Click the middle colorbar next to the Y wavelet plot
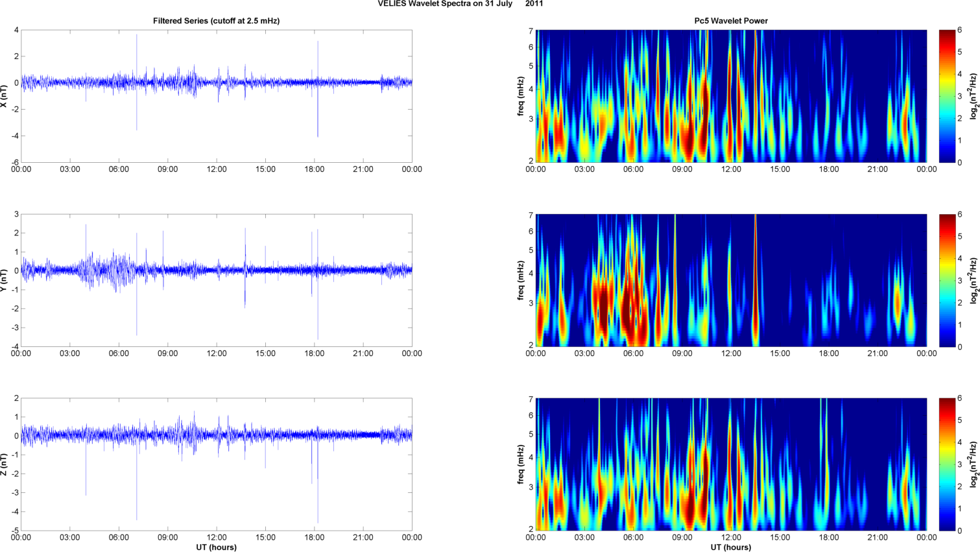Image resolution: width=980 pixels, height=552 pixels. tap(947, 280)
